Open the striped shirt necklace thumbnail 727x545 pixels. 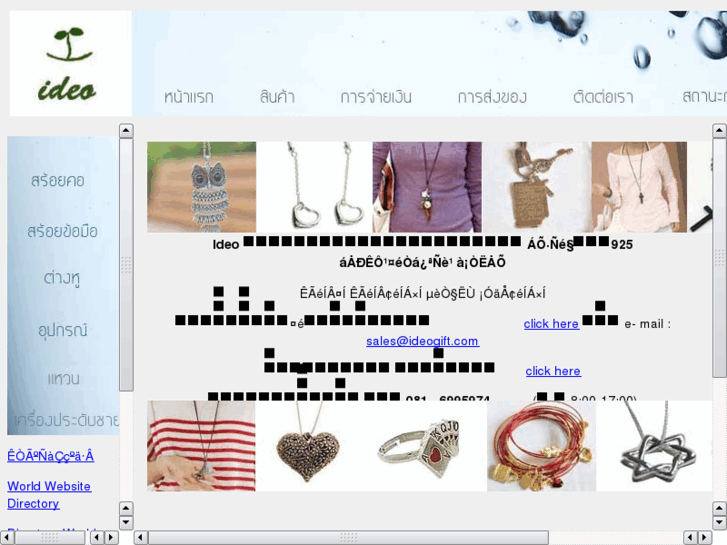click(x=201, y=446)
